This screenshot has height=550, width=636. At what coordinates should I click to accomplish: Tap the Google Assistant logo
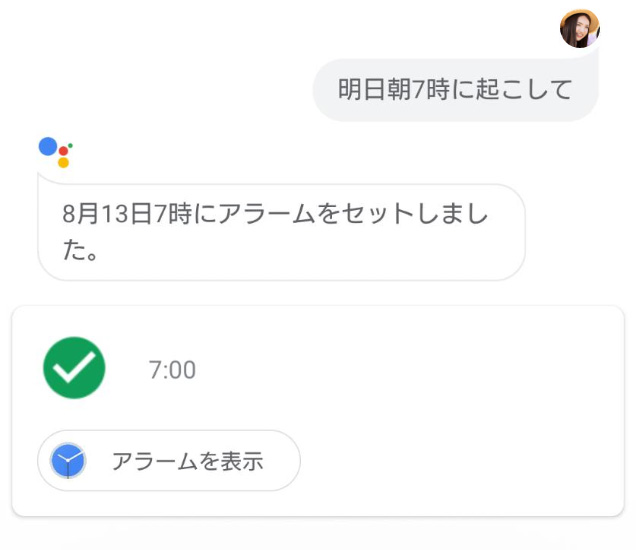[x=55, y=151]
